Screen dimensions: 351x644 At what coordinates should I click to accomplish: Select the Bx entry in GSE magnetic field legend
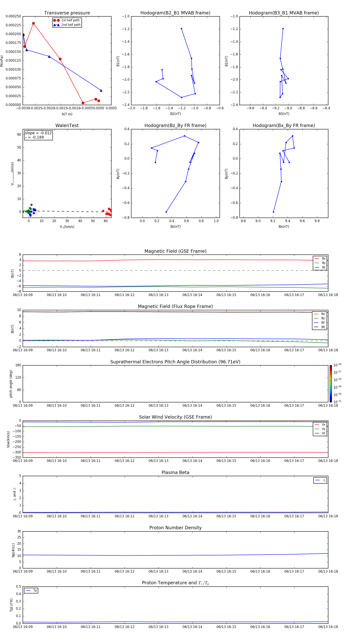pyautogui.click(x=320, y=259)
